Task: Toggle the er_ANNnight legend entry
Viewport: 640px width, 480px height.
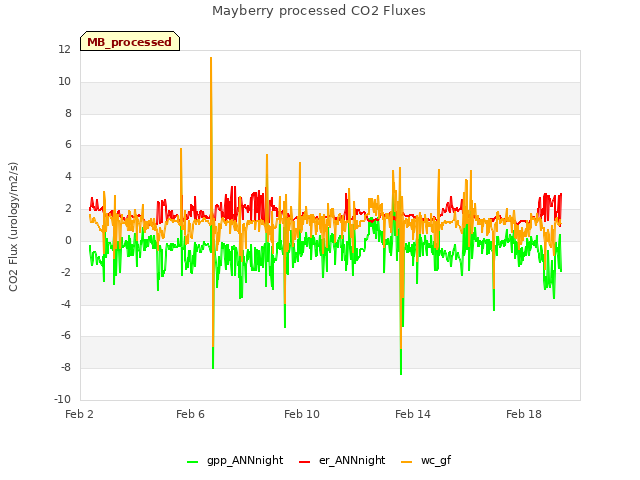Action: [342, 460]
